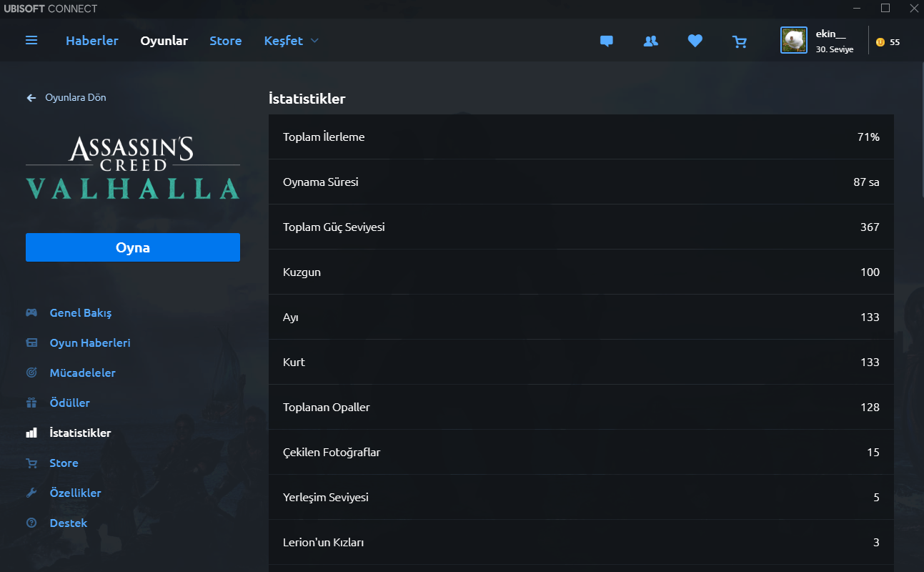This screenshot has width=924, height=572.
Task: Click the 367 power level value
Action: click(870, 227)
